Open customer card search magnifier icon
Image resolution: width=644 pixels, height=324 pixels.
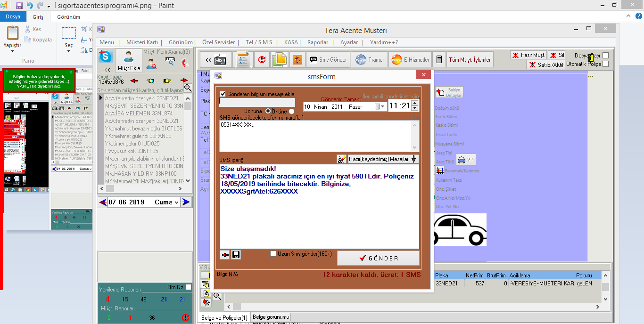pyautogui.click(x=152, y=64)
